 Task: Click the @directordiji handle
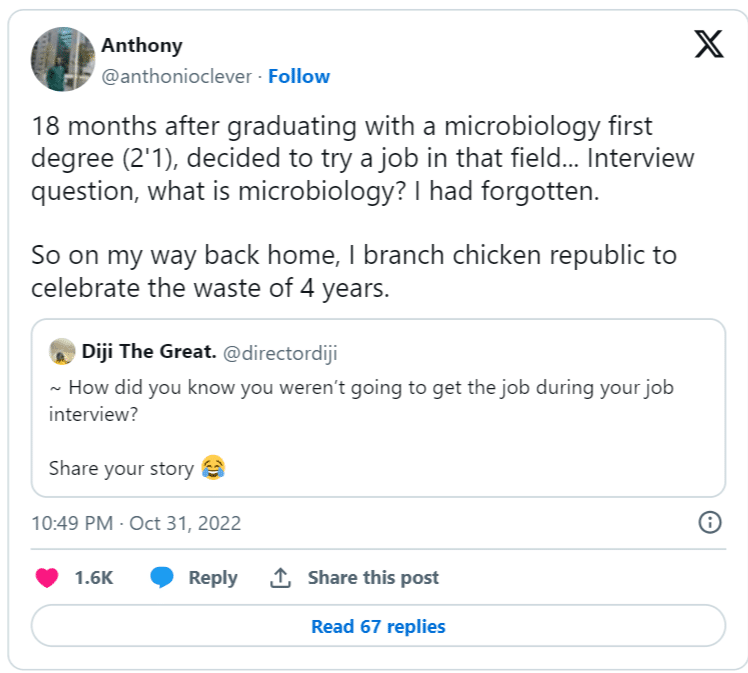pos(271,352)
